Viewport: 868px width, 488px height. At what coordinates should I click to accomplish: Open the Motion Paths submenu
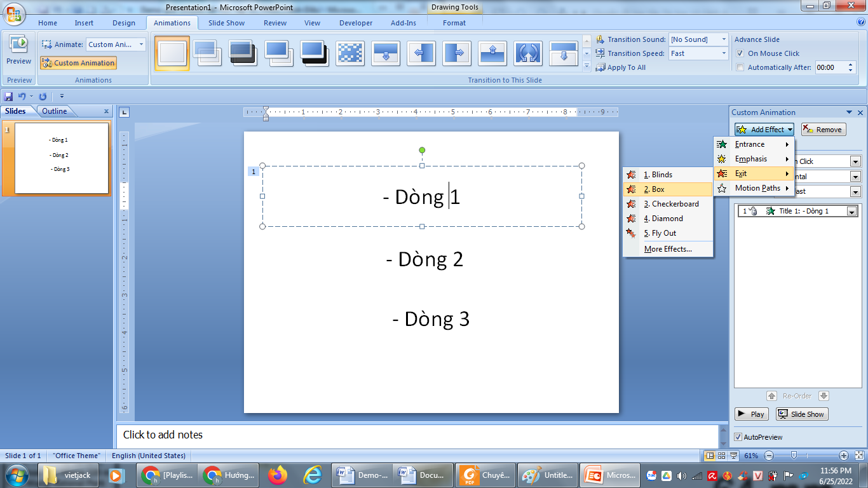754,188
